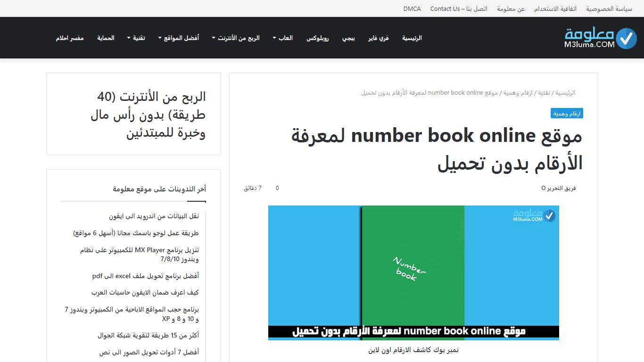Open the DMCA top link

pyautogui.click(x=412, y=8)
